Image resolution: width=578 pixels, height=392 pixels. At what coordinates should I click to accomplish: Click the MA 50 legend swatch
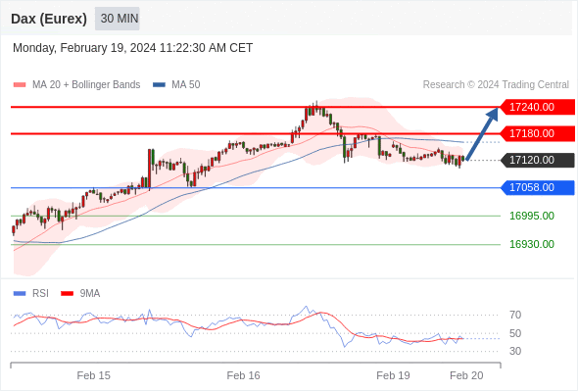160,85
